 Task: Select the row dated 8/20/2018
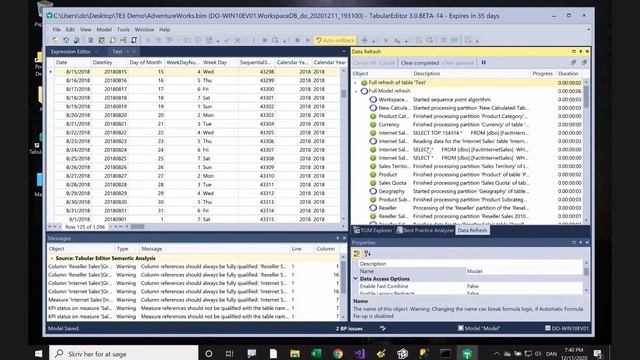tap(194, 115)
